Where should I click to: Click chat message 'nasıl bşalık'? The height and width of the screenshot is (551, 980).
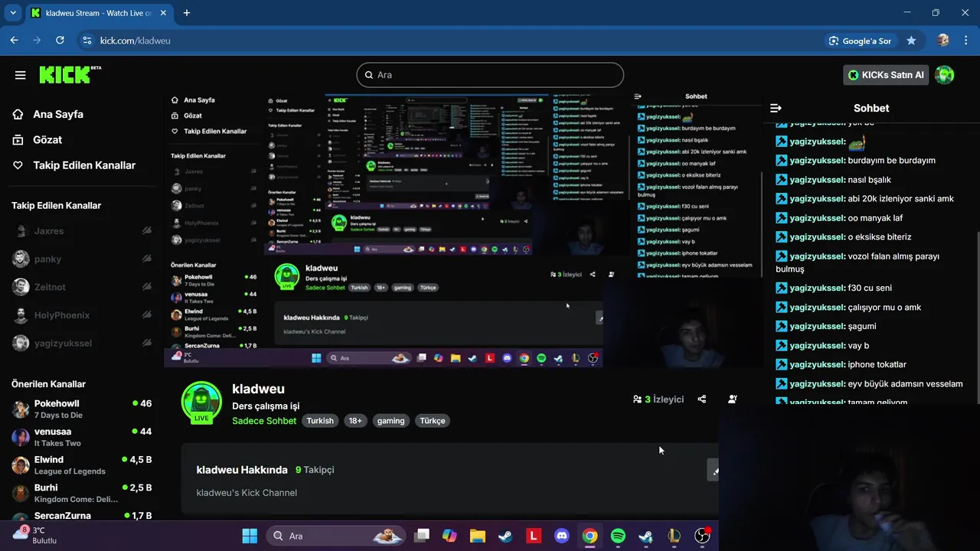pyautogui.click(x=870, y=180)
